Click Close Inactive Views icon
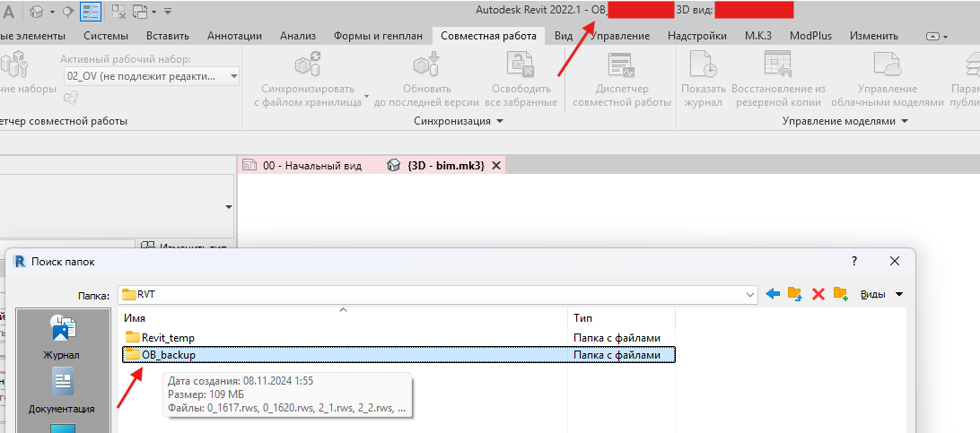 118,12
